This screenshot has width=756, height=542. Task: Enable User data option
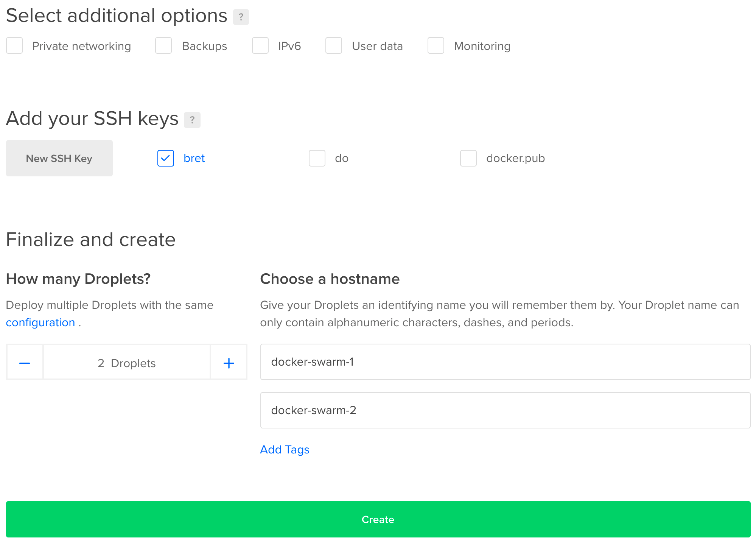coord(333,46)
